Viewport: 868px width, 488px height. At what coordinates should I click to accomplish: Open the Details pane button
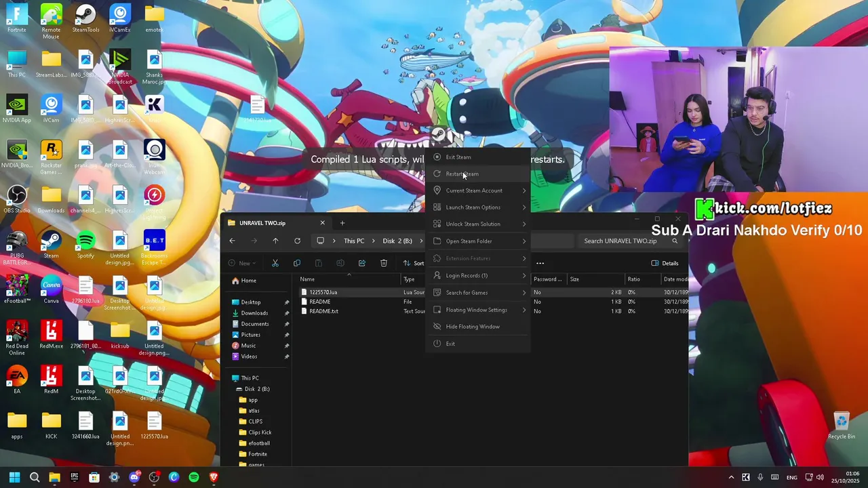(x=665, y=263)
